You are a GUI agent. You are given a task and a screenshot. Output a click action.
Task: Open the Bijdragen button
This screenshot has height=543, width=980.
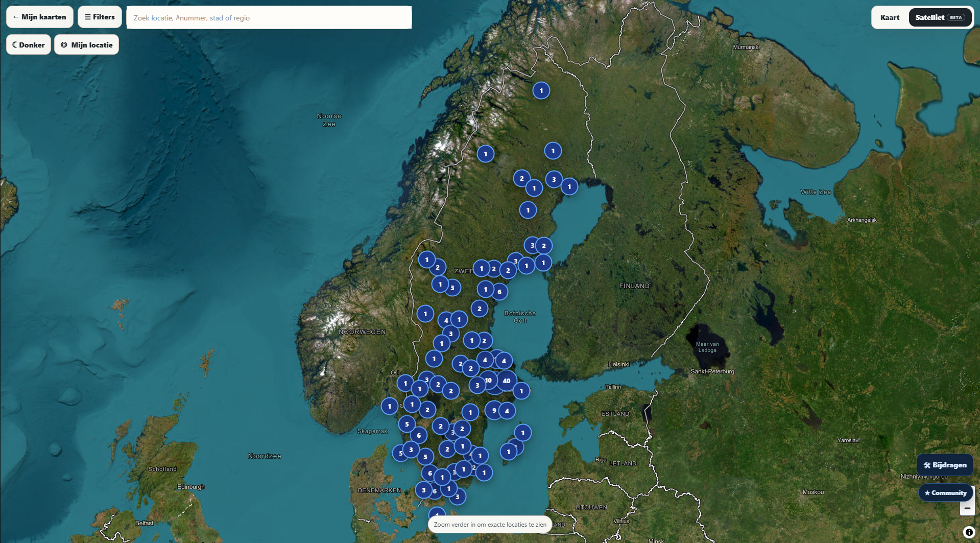(945, 465)
